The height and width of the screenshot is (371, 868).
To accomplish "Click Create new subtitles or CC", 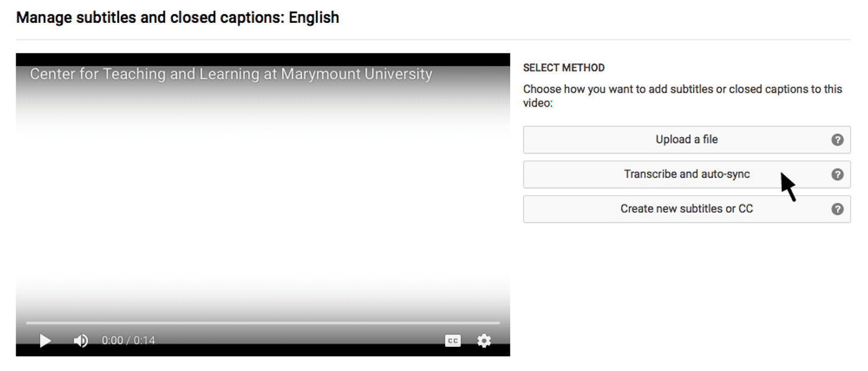I will coord(686,209).
